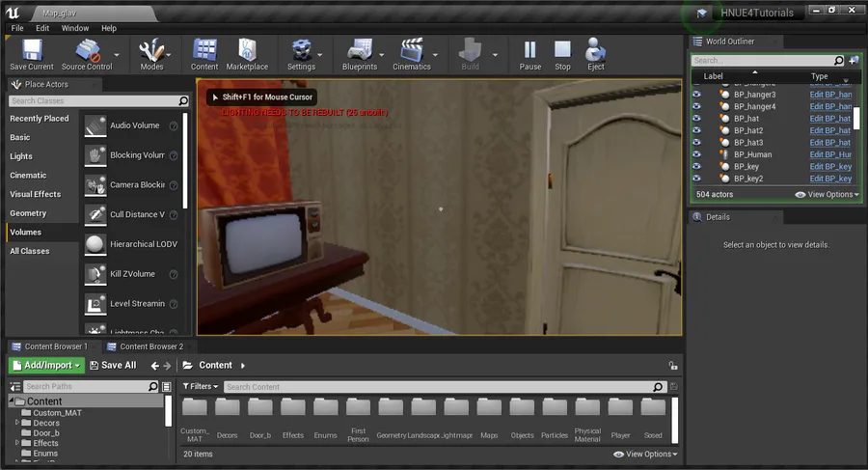Open the File menu
The image size is (868, 470).
click(x=17, y=28)
